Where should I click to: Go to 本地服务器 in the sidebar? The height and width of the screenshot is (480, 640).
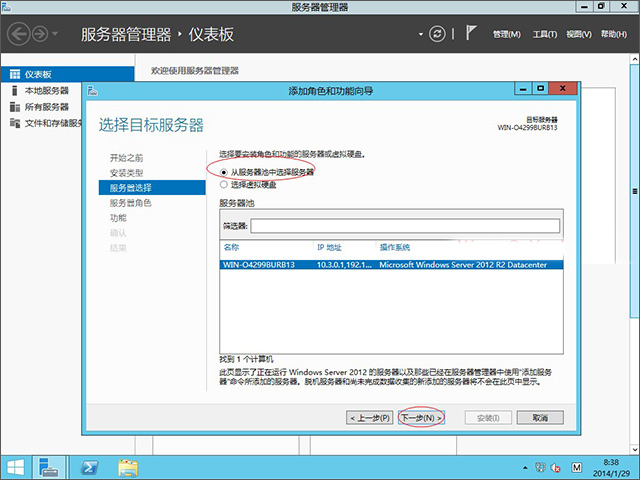[46, 91]
